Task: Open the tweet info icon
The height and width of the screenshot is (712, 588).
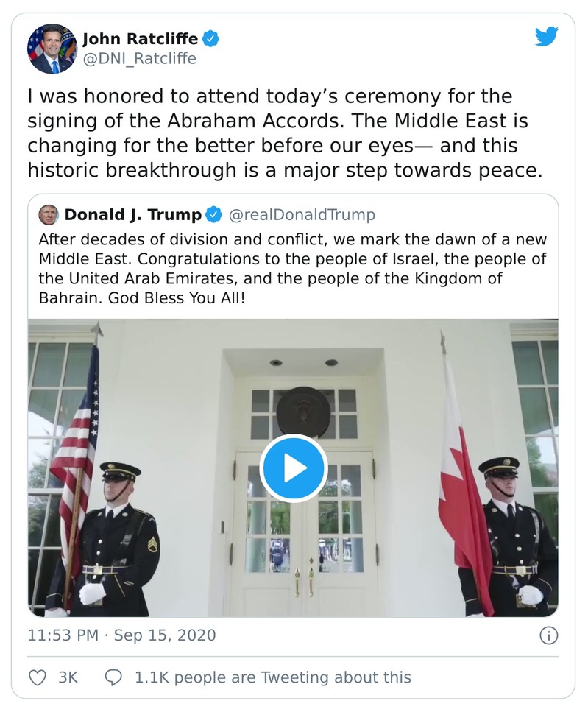Action: [548, 635]
